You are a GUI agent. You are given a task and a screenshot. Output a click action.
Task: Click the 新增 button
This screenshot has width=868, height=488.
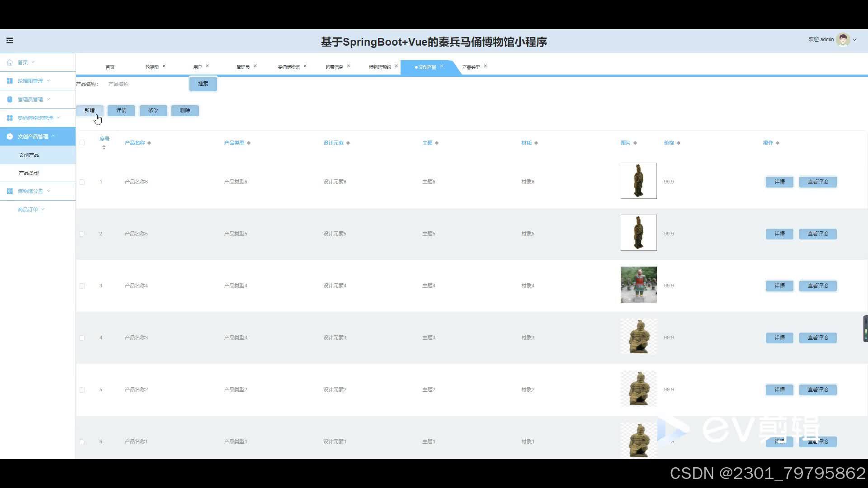90,110
